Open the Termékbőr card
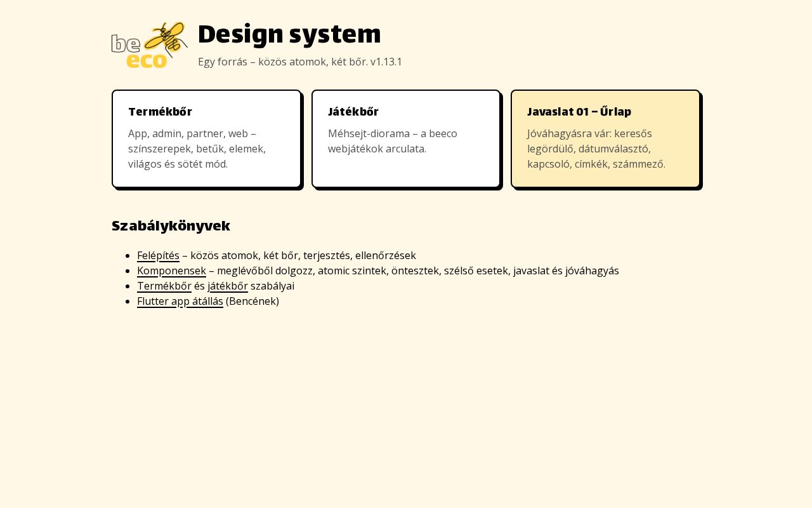 (206, 139)
